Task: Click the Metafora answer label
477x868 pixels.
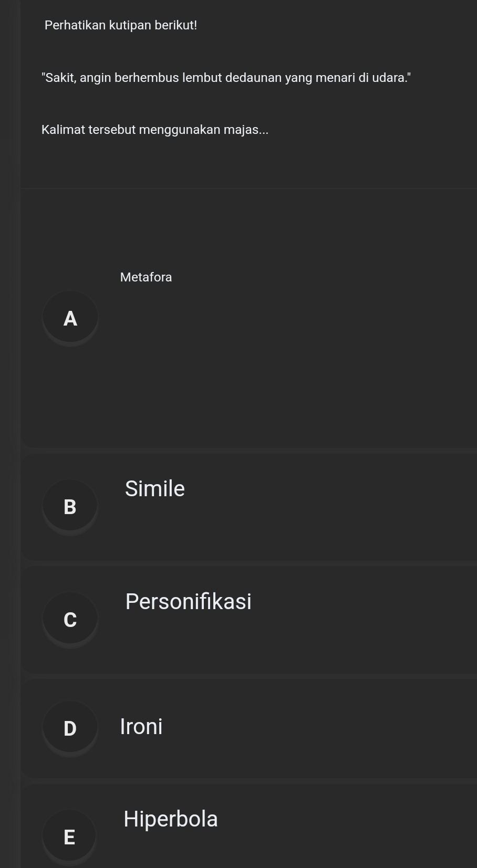Action: 146,277
